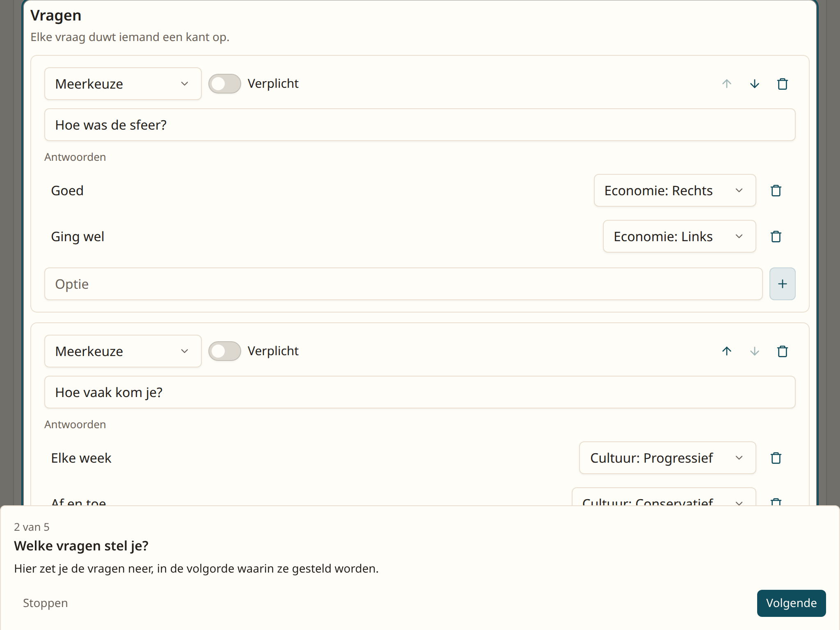This screenshot has width=840, height=630.
Task: Click the empty Optie input field
Action: click(x=403, y=284)
